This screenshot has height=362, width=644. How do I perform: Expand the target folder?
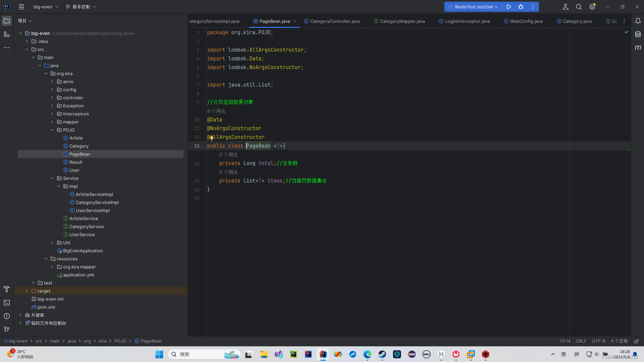coord(27,291)
